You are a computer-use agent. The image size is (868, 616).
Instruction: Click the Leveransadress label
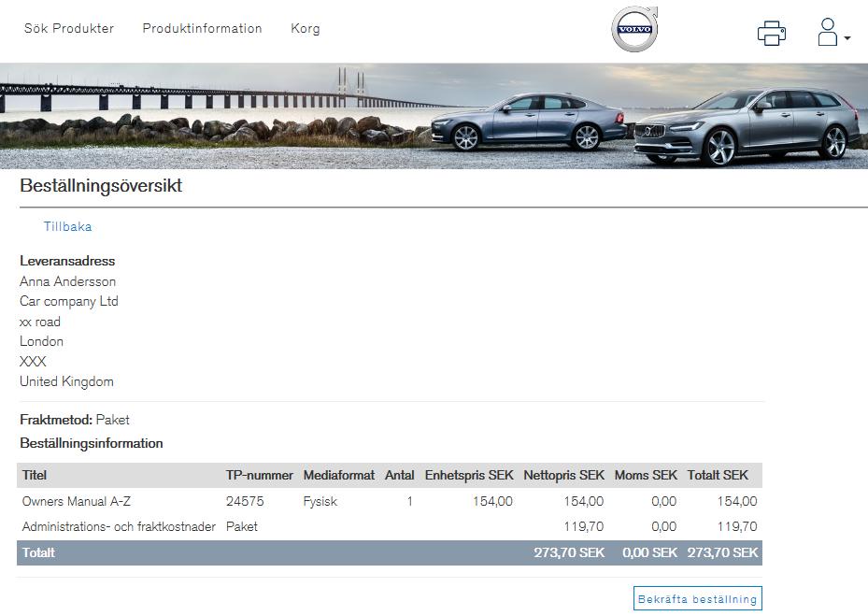[67, 261]
